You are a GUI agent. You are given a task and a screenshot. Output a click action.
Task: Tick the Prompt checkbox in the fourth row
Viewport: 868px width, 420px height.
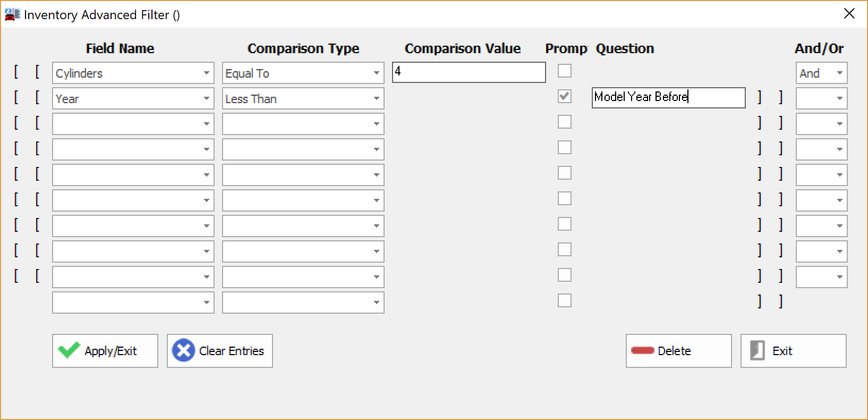(x=565, y=147)
